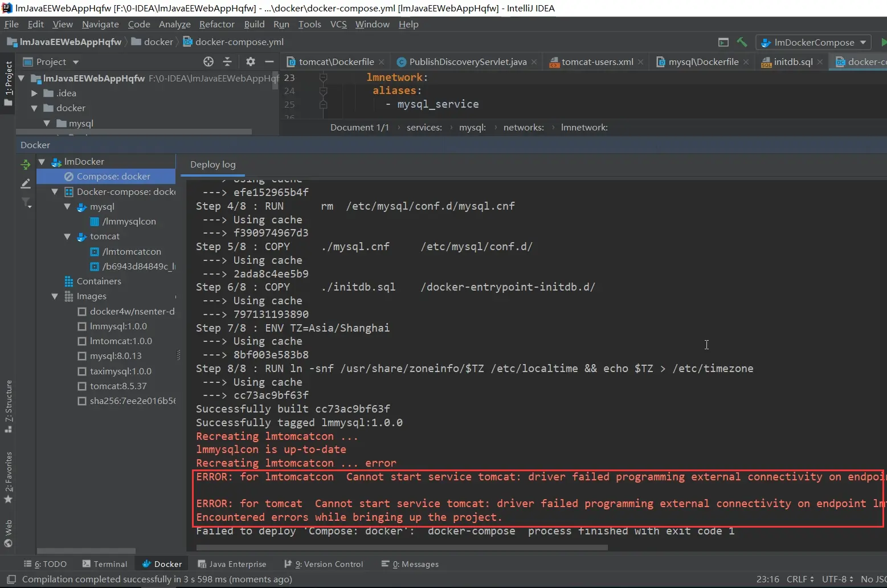Check the lmtomcat:1.0.0 image checkbox

[x=82, y=341]
